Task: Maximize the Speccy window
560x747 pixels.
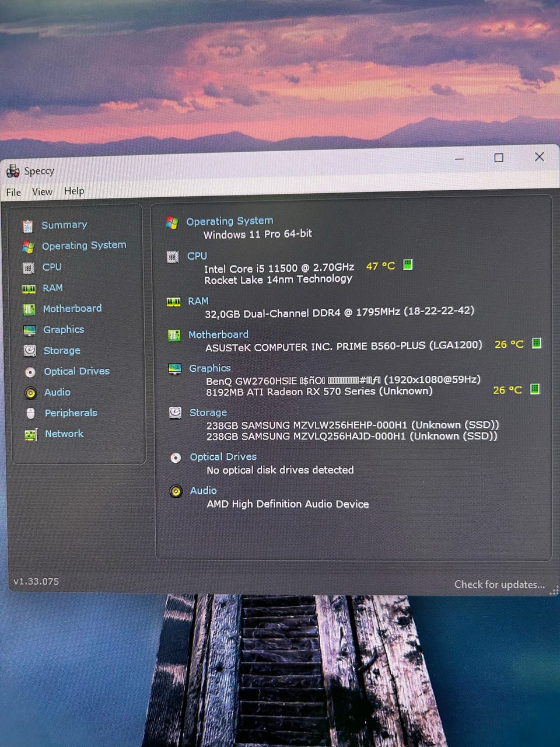Action: [499, 158]
